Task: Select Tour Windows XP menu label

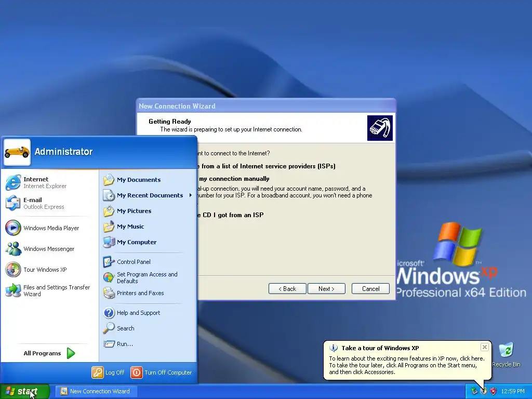Action: [x=45, y=270]
